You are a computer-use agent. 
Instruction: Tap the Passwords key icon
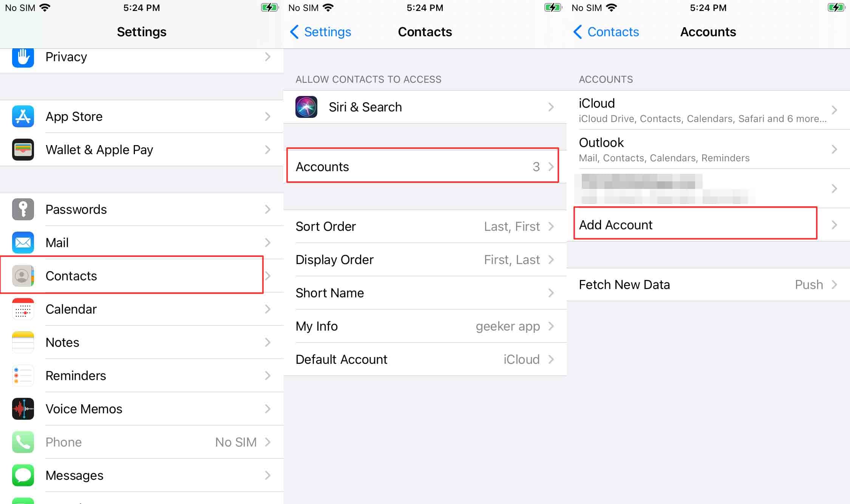pos(23,209)
